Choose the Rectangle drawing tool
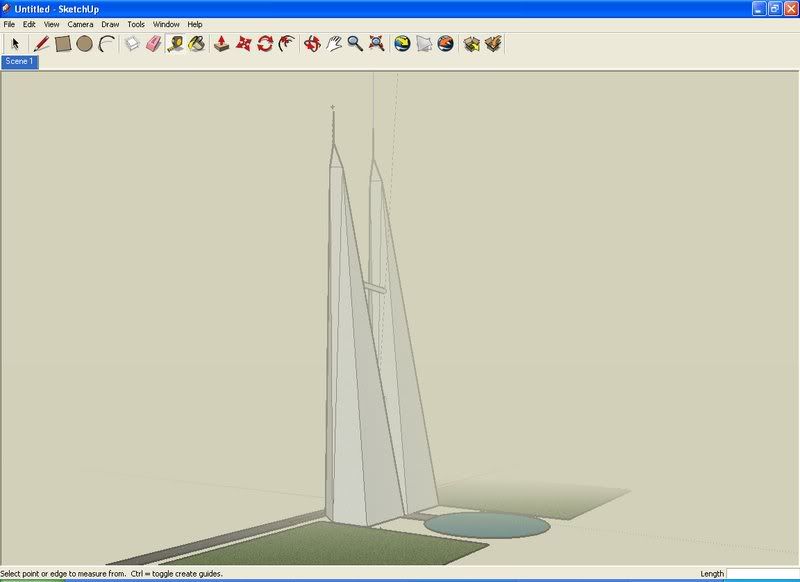The width and height of the screenshot is (800, 582). point(63,44)
